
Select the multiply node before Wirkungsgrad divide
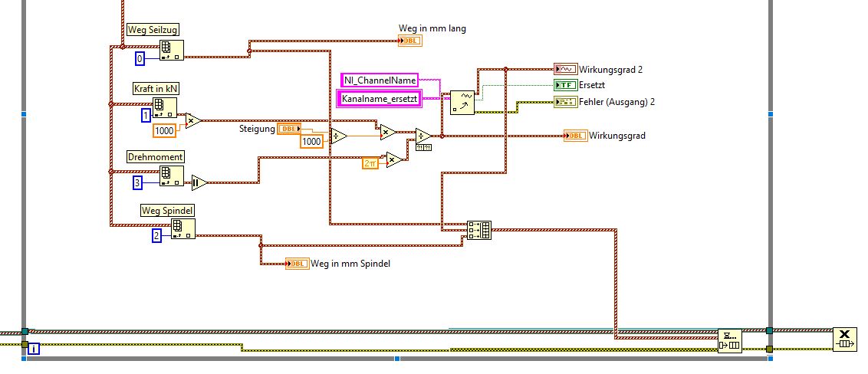click(387, 132)
